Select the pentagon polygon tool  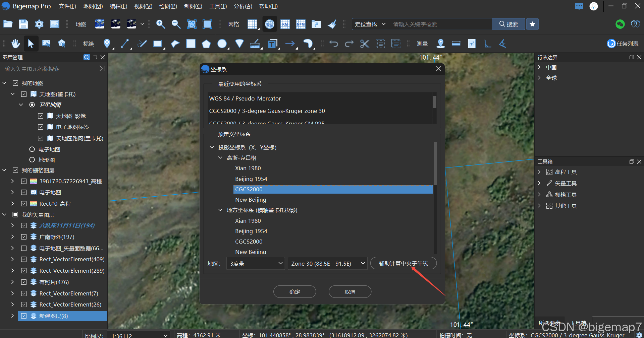coord(206,44)
